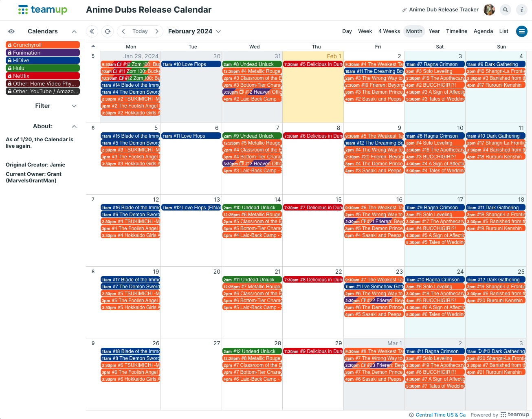Open the February 2024 date picker dropdown
The width and height of the screenshot is (532, 419).
click(194, 31)
